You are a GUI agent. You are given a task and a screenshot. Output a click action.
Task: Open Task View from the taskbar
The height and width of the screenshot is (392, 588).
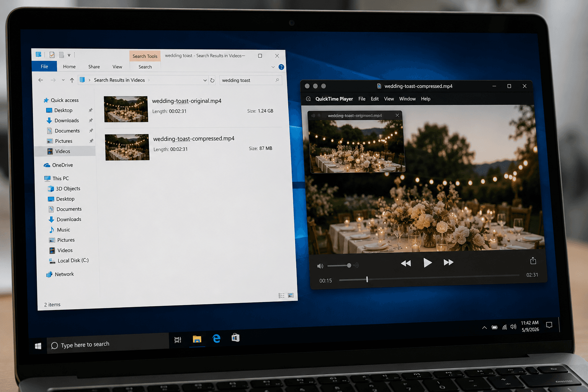click(x=178, y=340)
